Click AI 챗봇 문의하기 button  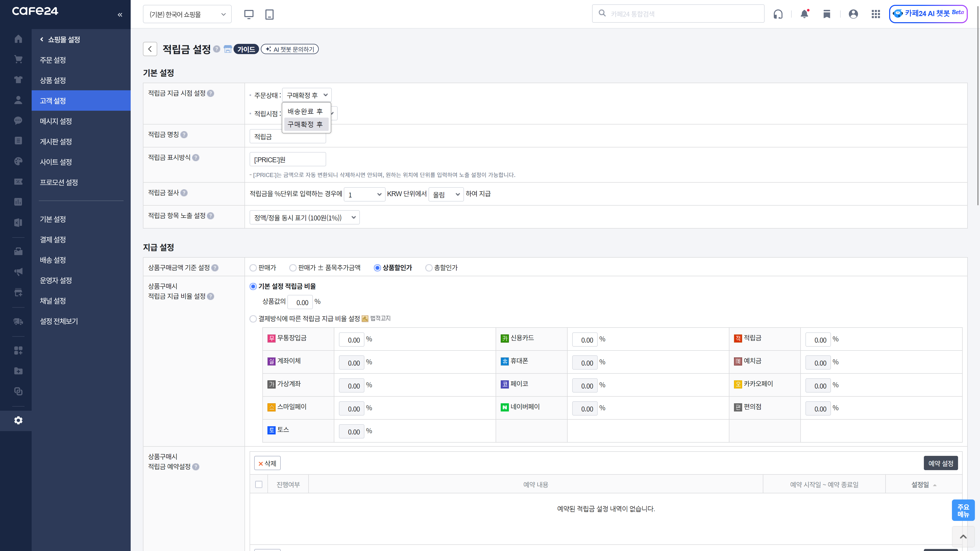[x=289, y=49]
